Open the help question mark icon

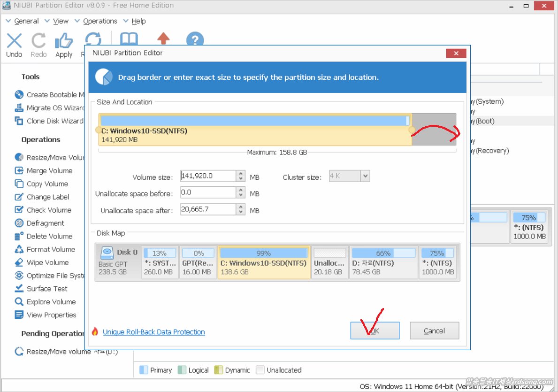click(195, 40)
